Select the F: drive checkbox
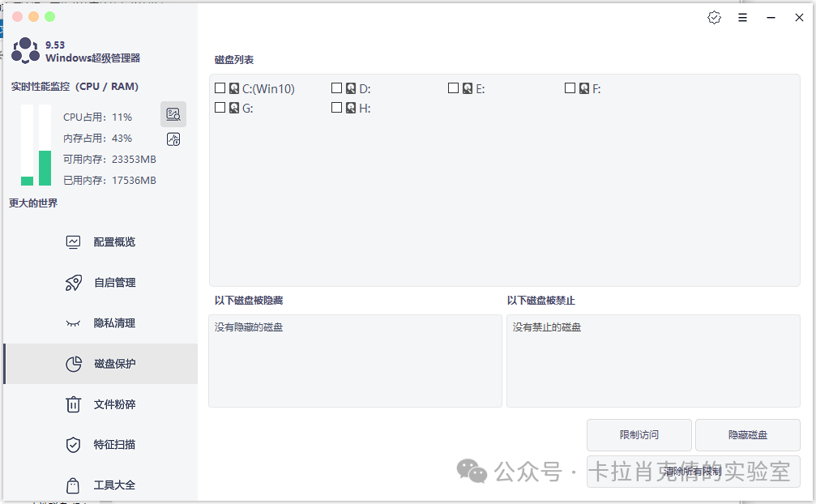The width and height of the screenshot is (816, 504). click(570, 88)
